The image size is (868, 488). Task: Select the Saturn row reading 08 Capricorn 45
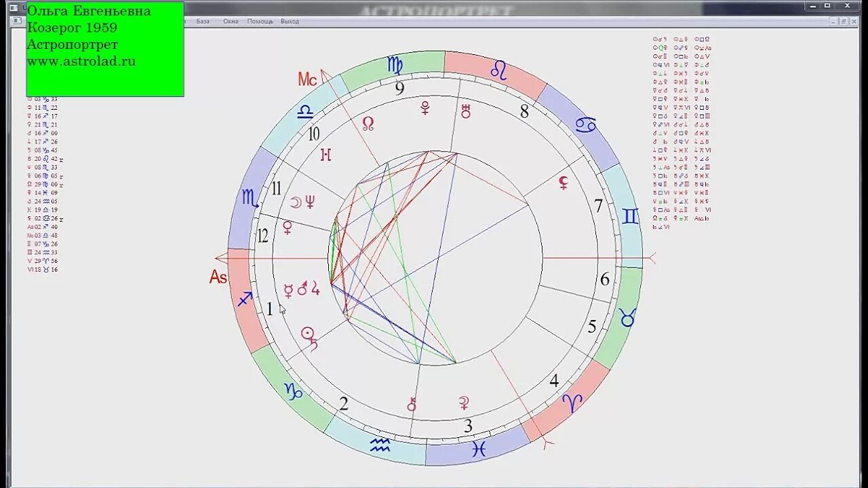pyautogui.click(x=42, y=150)
